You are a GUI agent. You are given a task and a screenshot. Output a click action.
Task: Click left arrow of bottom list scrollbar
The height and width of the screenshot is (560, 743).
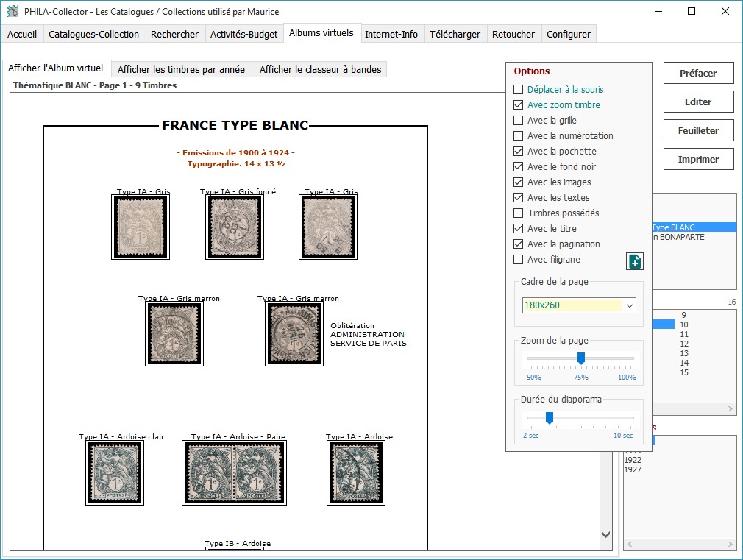[630, 545]
